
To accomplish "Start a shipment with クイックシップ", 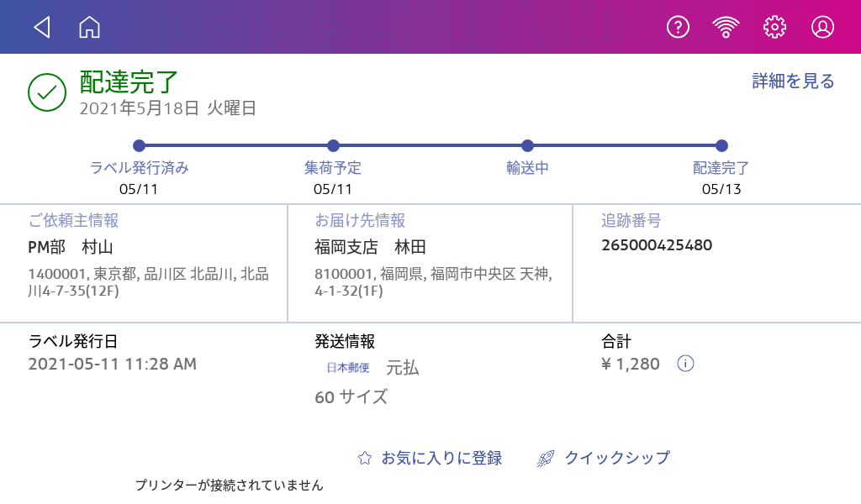I will coord(616,459).
